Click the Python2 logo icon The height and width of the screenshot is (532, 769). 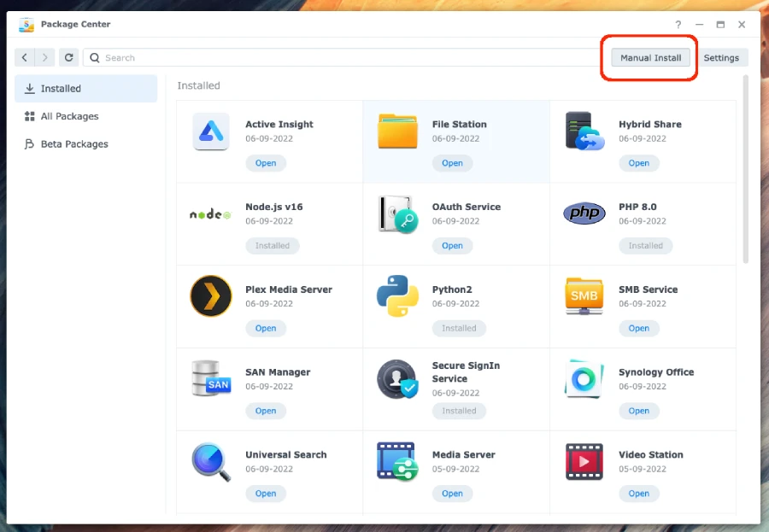click(x=397, y=295)
